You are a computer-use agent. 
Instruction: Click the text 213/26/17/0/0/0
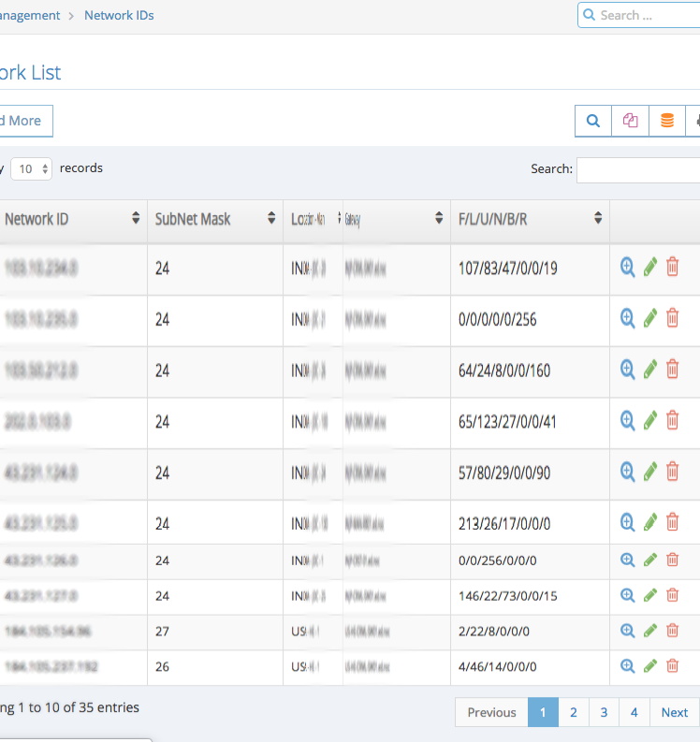click(x=504, y=524)
